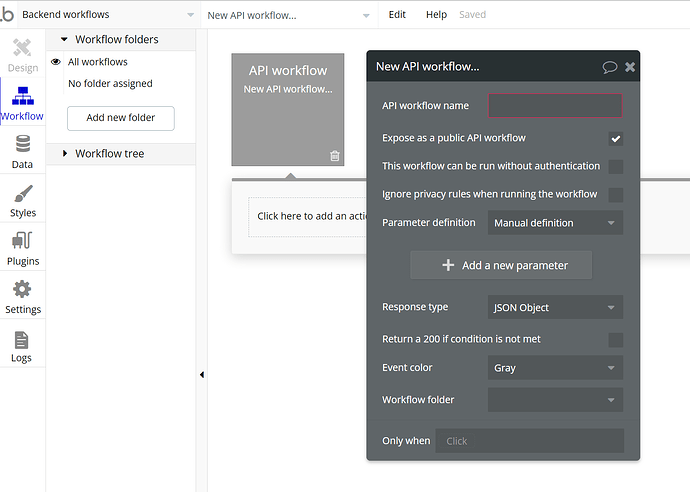Delete API workflow with trash icon
Image resolution: width=690 pixels, height=492 pixels.
pyautogui.click(x=335, y=155)
